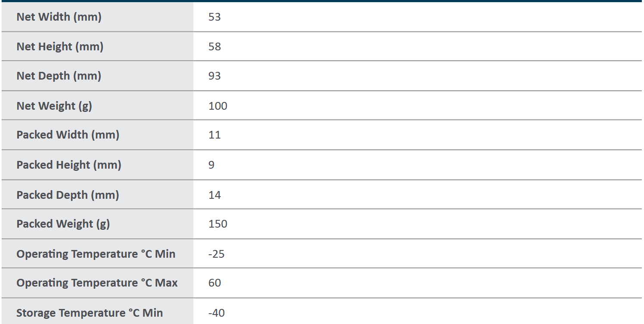This screenshot has width=644, height=324.
Task: Select the Operating Temperature Max value 60
Action: (x=214, y=283)
